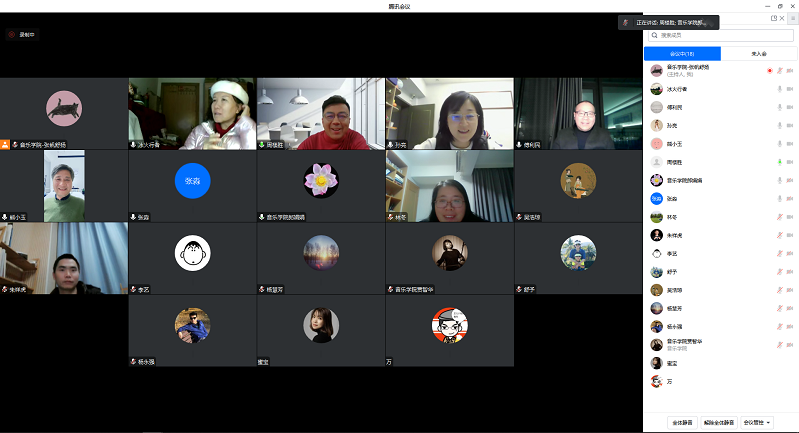Viewport: 799px width, 433px height.
Task: Click camera-off icon on 舒予 row
Action: [x=790, y=272]
